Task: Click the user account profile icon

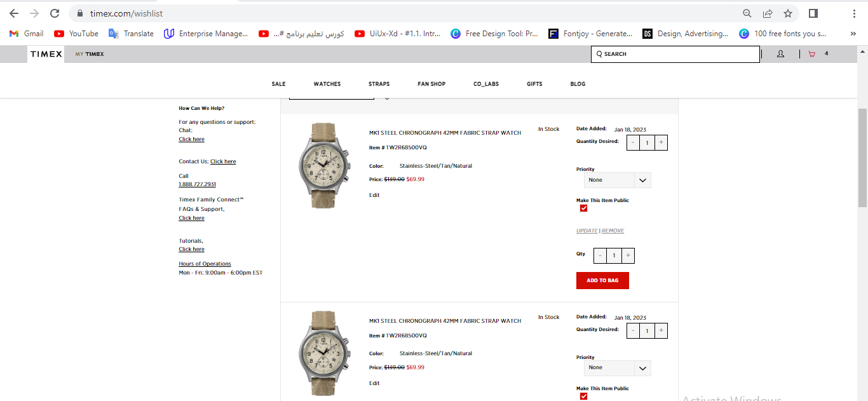Action: 780,54
